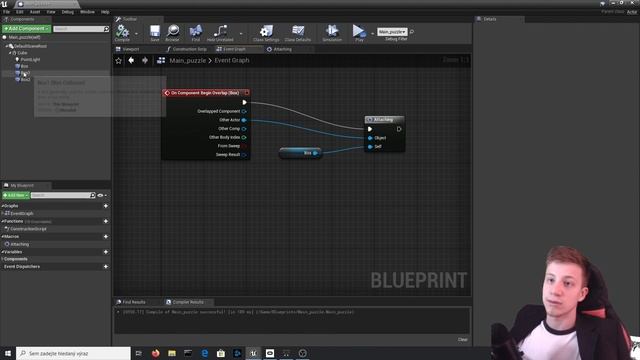Screen dimensions: 640x360
Task: Click the Browse magnifier icon
Action: (x=173, y=33)
